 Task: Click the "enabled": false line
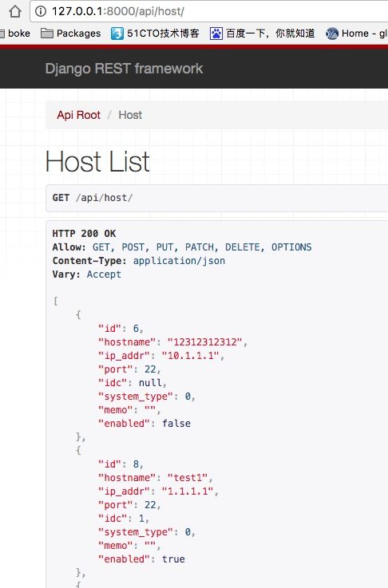pos(145,424)
